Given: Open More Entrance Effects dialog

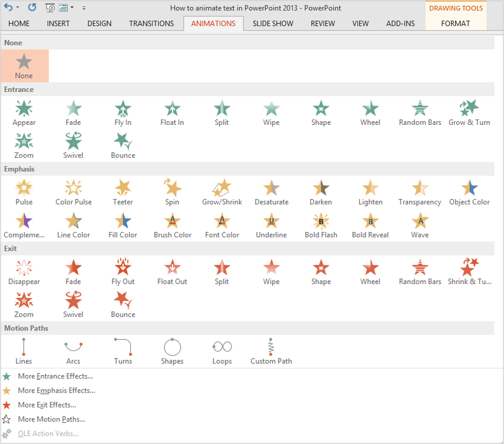Looking at the screenshot, I should (55, 376).
